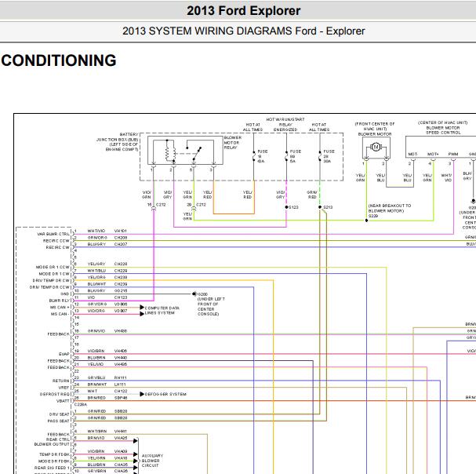Click circuit code 'CH122'
Screen dimensions: 476x474
coord(121,391)
